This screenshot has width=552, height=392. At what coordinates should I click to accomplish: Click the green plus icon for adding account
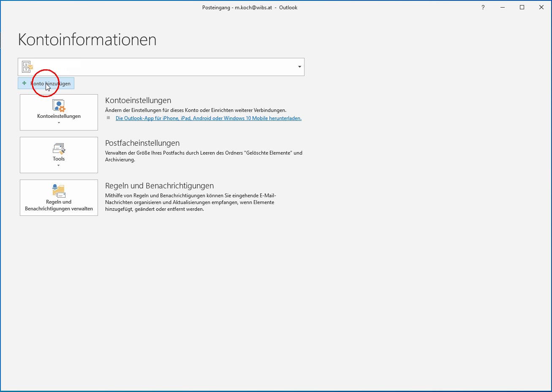pyautogui.click(x=24, y=83)
